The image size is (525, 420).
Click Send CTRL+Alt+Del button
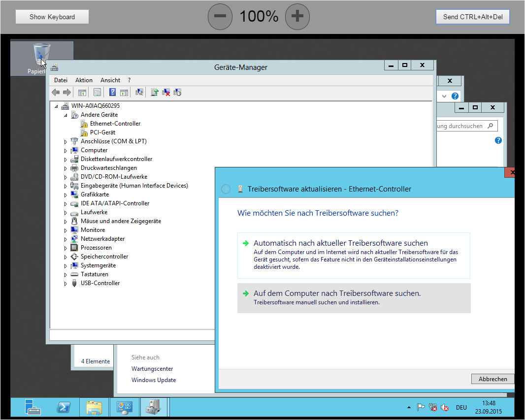[x=472, y=17]
